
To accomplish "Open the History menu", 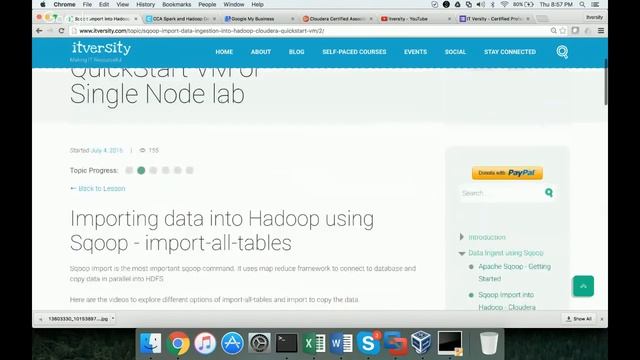I will tap(145, 4).
